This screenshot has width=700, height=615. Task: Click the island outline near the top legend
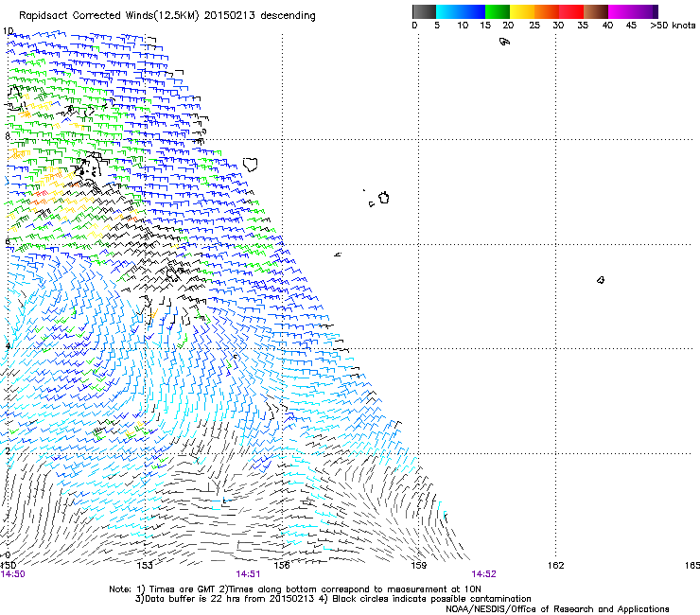click(504, 42)
